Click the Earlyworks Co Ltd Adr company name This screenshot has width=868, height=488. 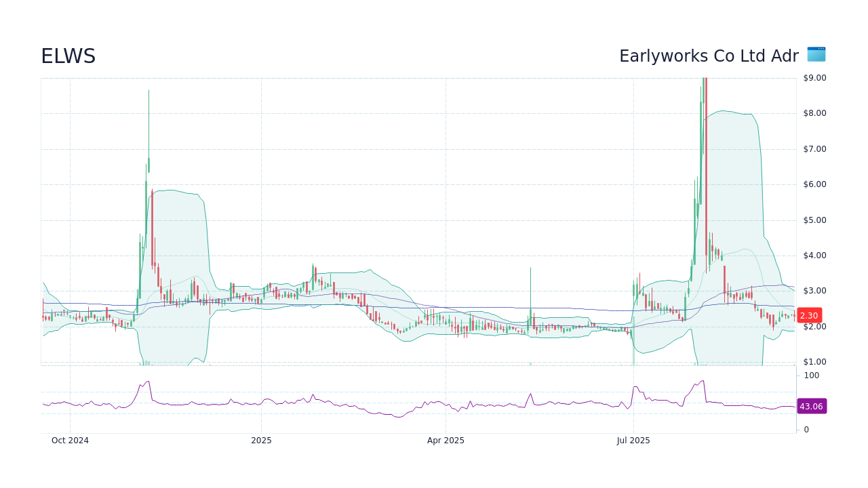point(708,56)
